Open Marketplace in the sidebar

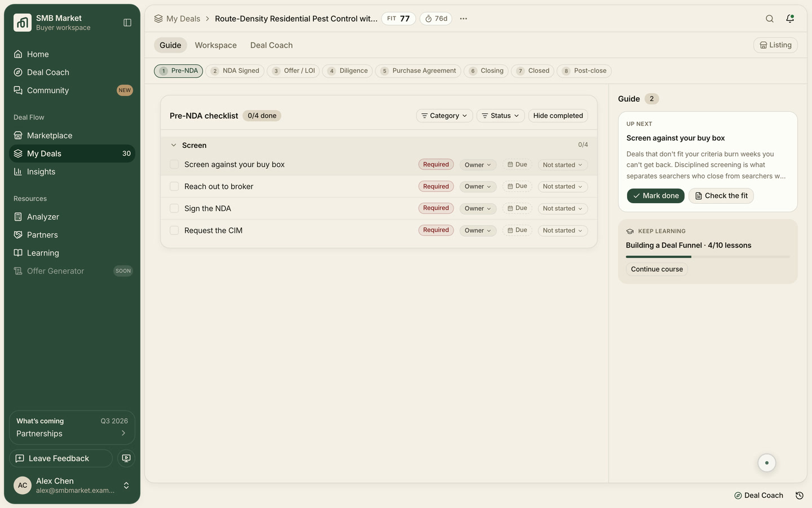(72, 135)
